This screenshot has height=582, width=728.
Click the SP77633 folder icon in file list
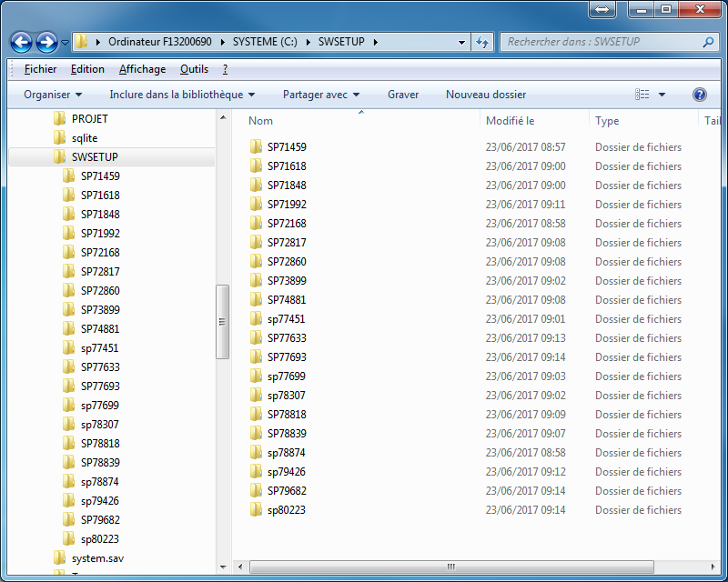(x=256, y=338)
